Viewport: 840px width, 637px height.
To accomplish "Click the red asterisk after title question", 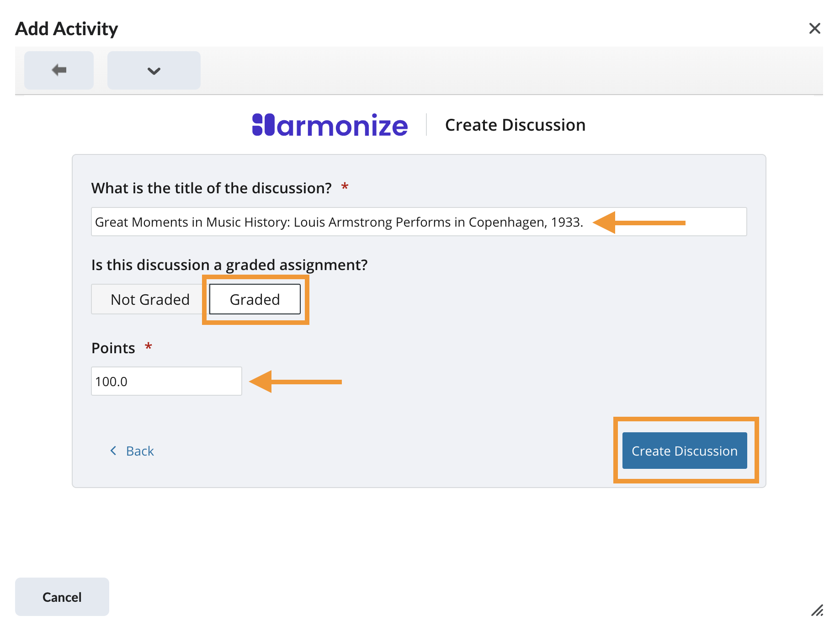I will [x=345, y=186].
